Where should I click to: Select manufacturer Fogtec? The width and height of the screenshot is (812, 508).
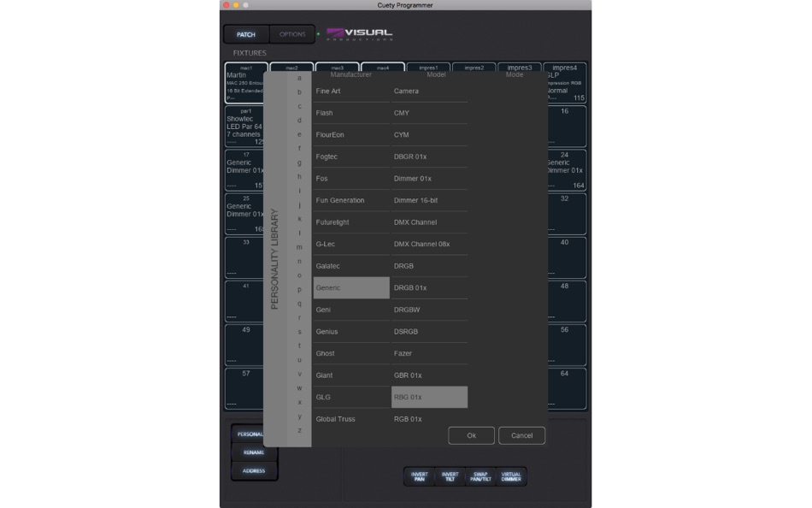(351, 157)
